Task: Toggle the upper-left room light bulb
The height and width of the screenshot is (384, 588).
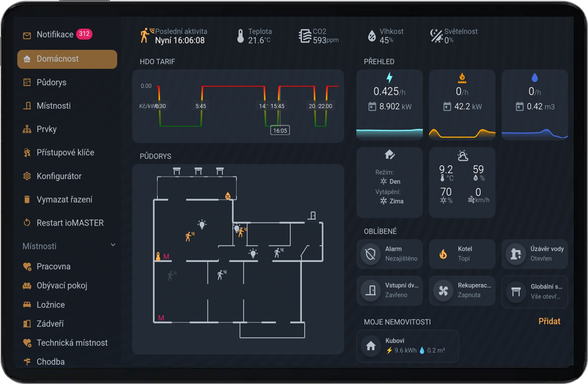Action: pyautogui.click(x=201, y=224)
